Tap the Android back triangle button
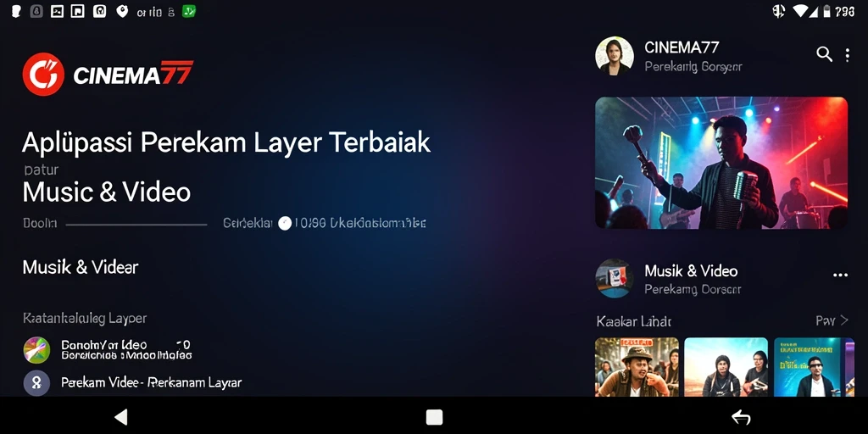Viewport: 868px width, 434px height. [x=120, y=417]
